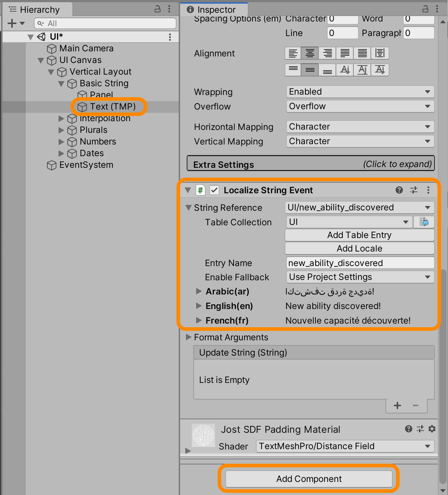The image size is (448, 495).
Task: Expand the Arabic(ar) locale entry
Action: coord(199,291)
